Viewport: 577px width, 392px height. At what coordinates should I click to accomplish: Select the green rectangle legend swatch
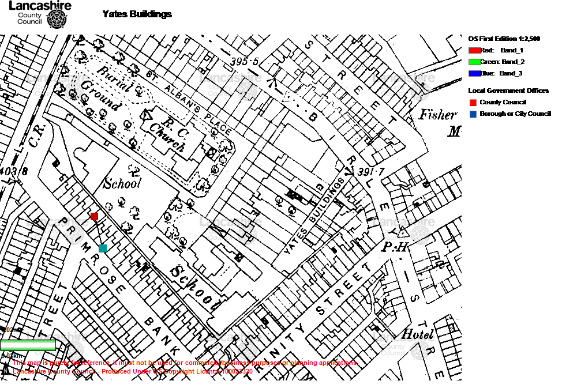coord(475,62)
